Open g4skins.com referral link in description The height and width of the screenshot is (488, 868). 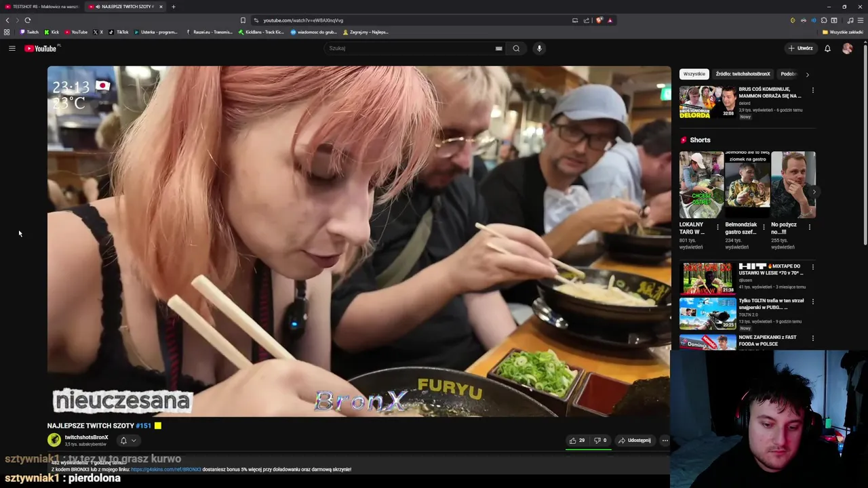(x=165, y=469)
